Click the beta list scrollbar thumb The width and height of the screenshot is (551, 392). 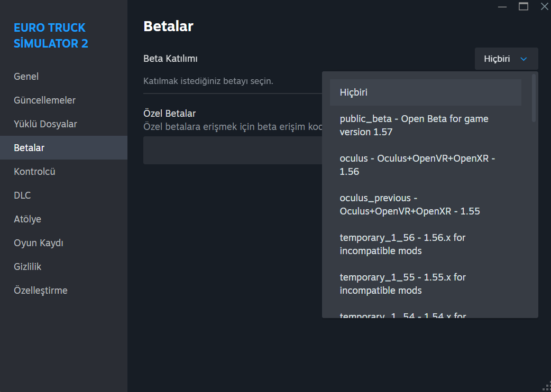pyautogui.click(x=534, y=98)
